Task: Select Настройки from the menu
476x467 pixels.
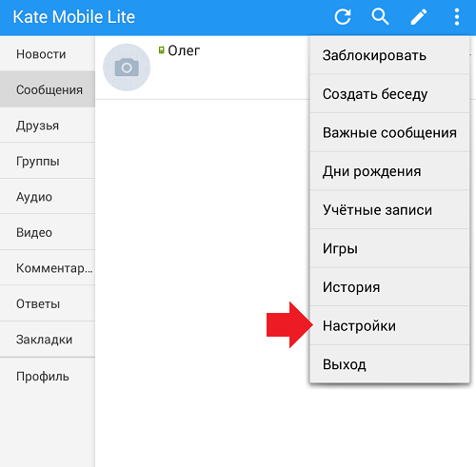Action: (x=389, y=325)
